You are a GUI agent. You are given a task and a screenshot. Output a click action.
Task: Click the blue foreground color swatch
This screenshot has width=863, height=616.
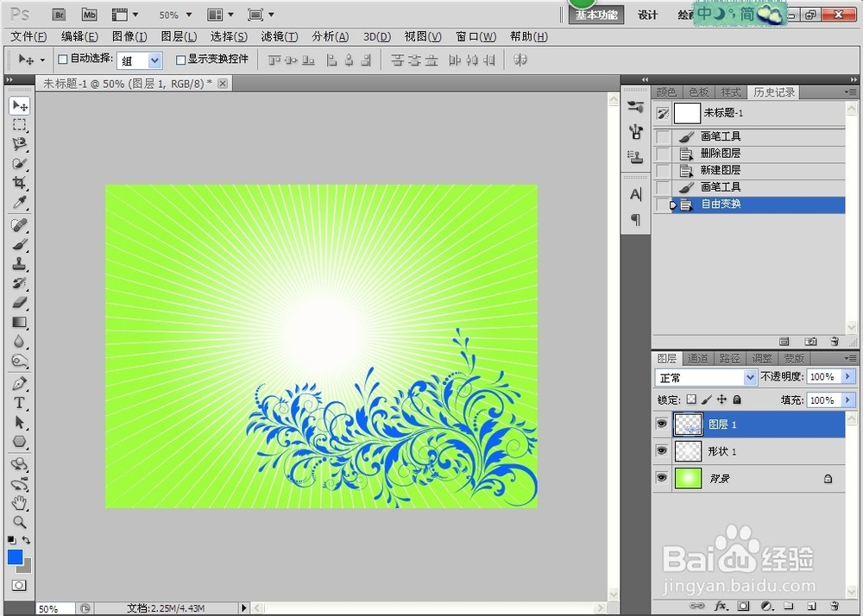point(15,556)
